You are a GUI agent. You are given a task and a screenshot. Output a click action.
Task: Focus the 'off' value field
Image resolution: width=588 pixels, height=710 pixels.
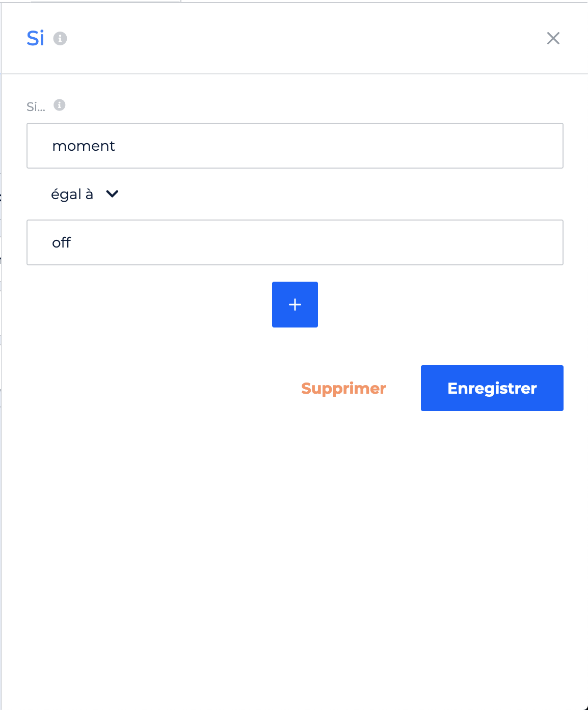[295, 242]
